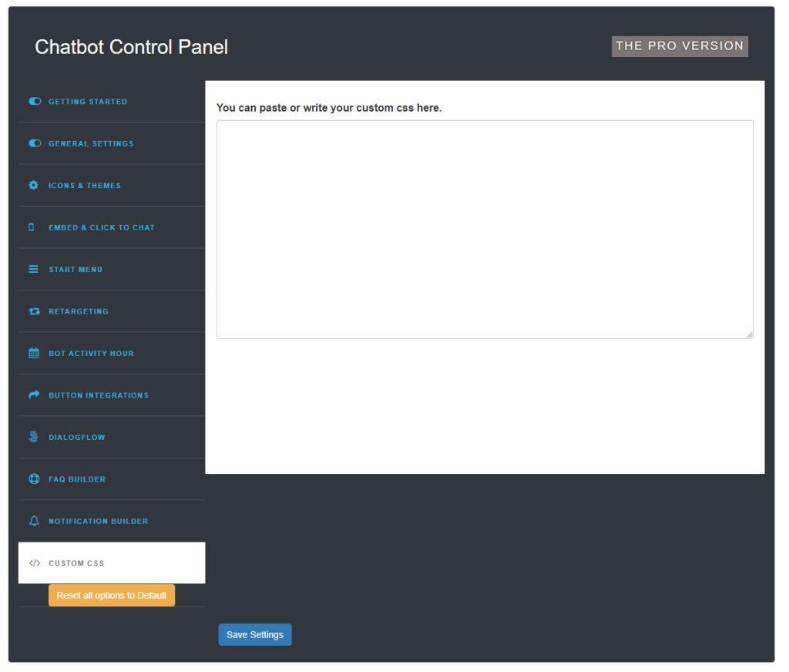
Task: Open the Bot Activity Hour panel
Action: [x=92, y=353]
